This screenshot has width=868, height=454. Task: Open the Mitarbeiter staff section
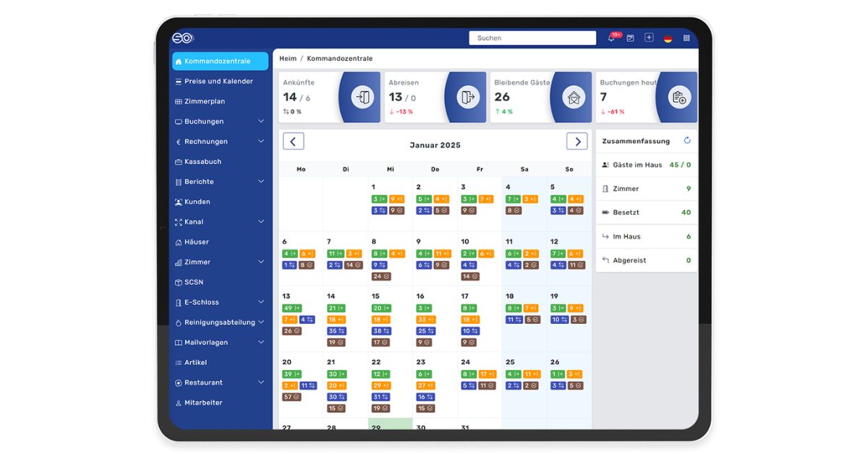click(x=208, y=403)
